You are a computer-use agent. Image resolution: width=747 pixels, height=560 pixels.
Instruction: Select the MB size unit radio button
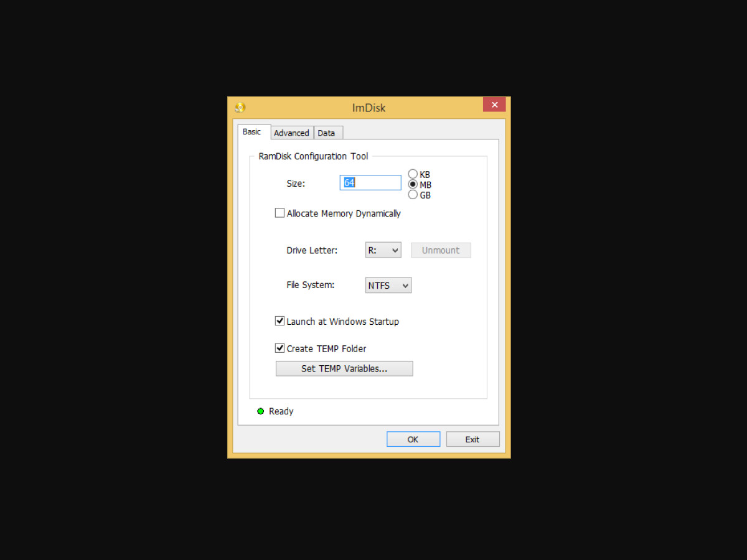coord(412,184)
